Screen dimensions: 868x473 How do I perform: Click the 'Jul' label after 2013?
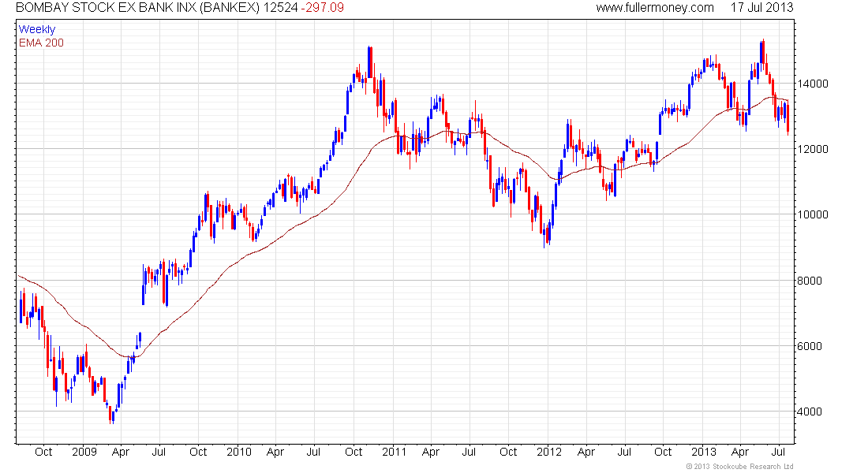[778, 452]
